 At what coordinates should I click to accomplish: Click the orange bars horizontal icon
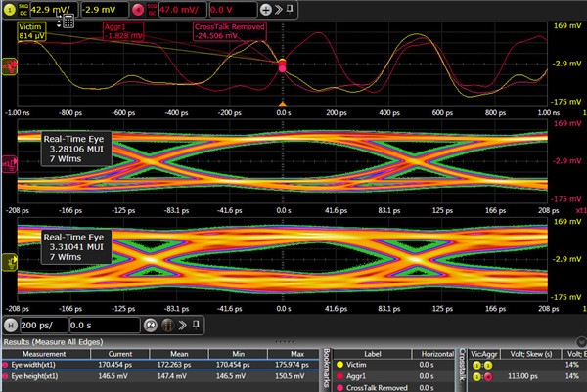pos(168,323)
